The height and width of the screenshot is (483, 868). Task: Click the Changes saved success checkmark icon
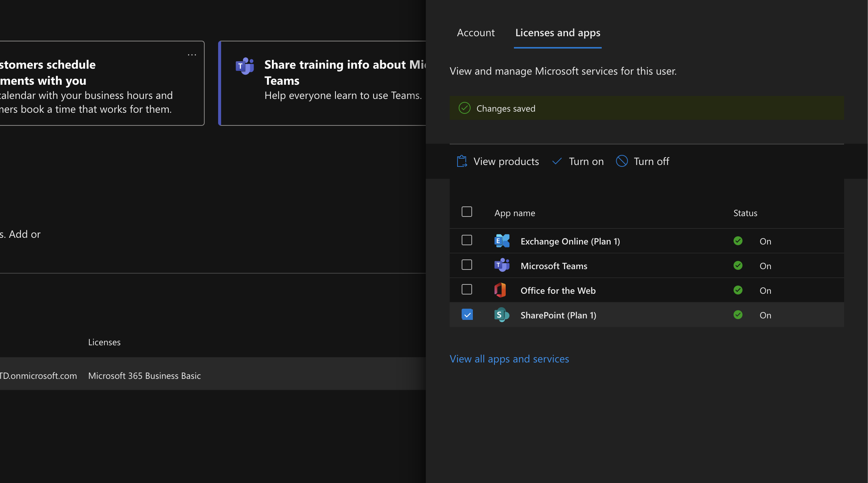(x=465, y=108)
